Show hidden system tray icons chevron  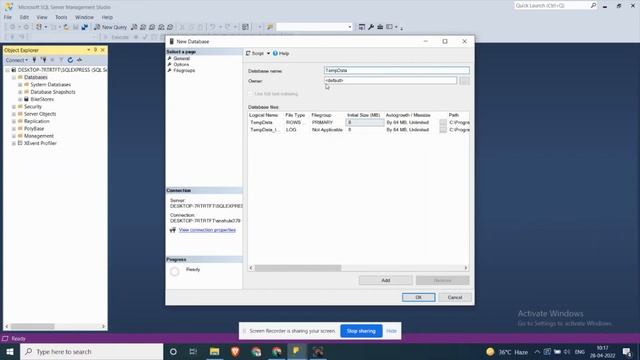point(537,352)
